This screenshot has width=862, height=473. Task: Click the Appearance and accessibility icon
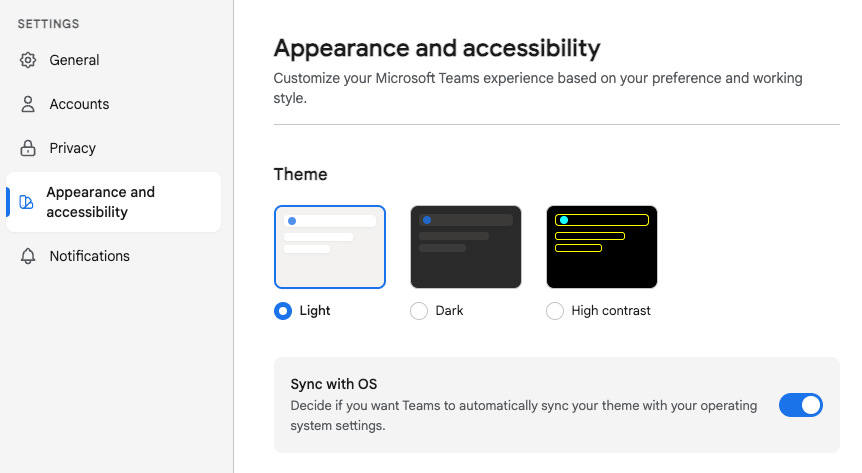pos(26,202)
